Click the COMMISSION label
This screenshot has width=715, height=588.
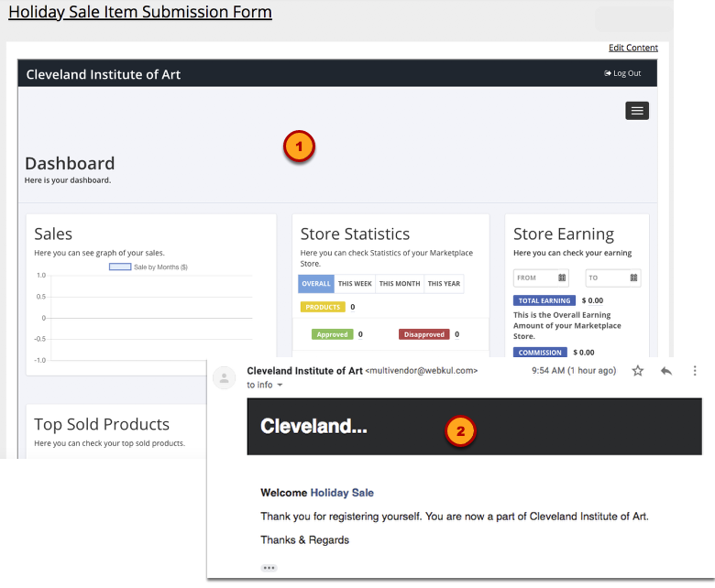pyautogui.click(x=540, y=353)
